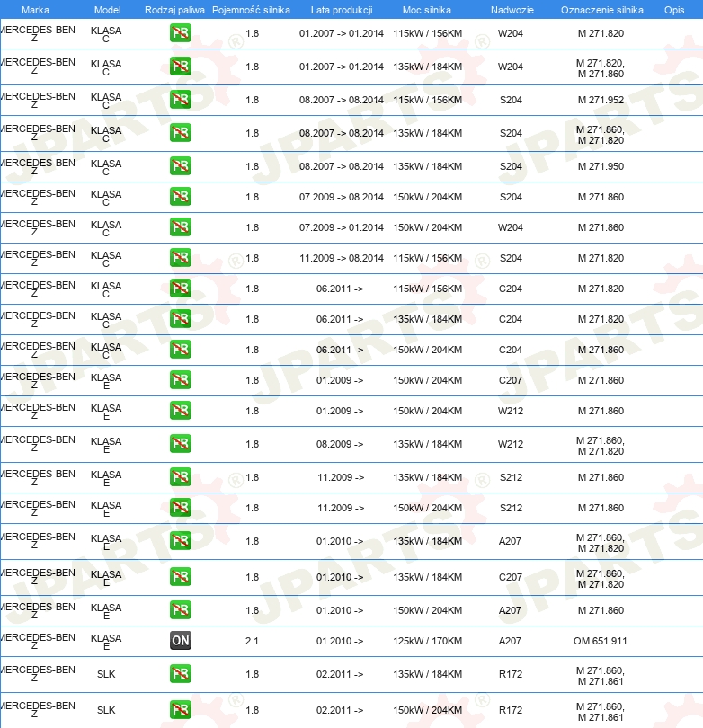Click the Pojemność silnika column header
Viewport: 703px width, 728px height.
point(251,10)
